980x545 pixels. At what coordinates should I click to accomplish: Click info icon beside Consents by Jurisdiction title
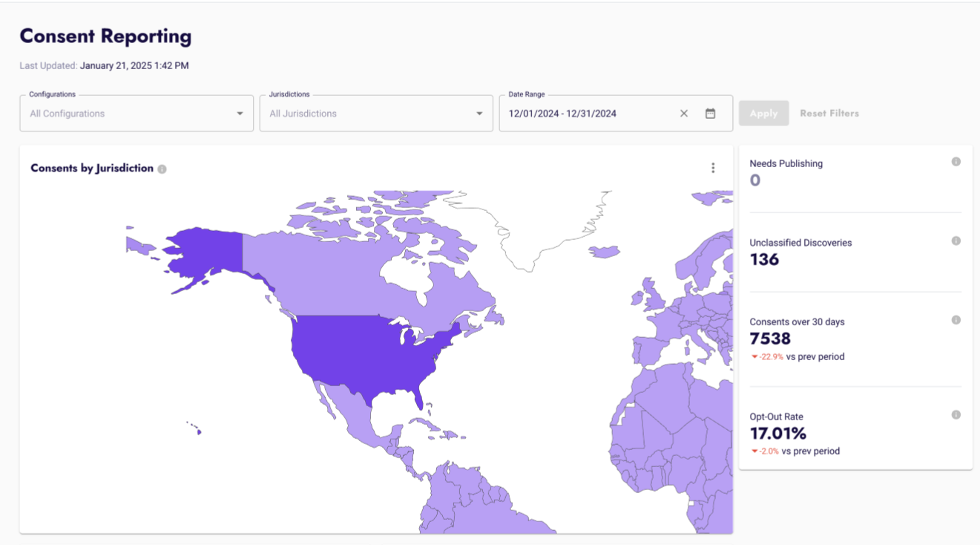pyautogui.click(x=162, y=169)
